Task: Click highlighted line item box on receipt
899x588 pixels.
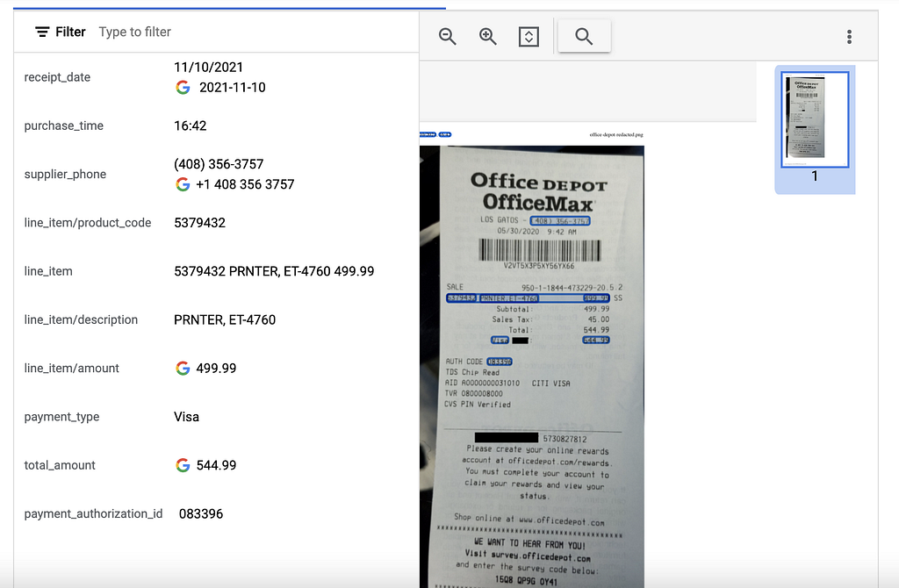Action: coord(528,298)
